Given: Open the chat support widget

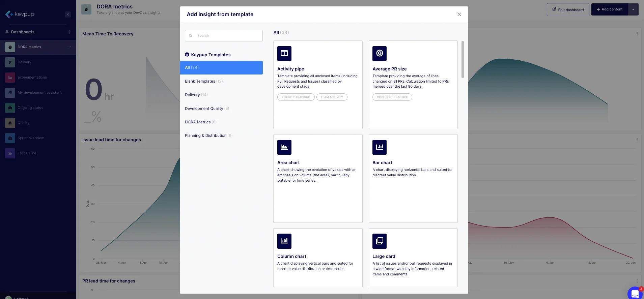Looking at the screenshot, I should pyautogui.click(x=635, y=293).
